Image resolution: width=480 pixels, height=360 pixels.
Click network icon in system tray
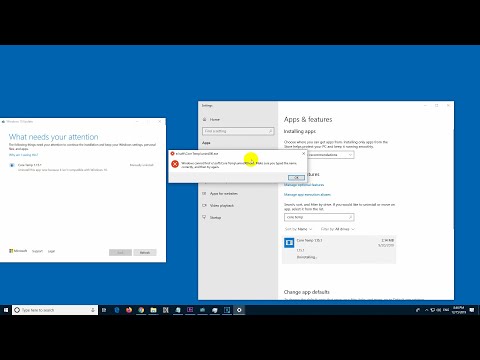pyautogui.click(x=433, y=310)
